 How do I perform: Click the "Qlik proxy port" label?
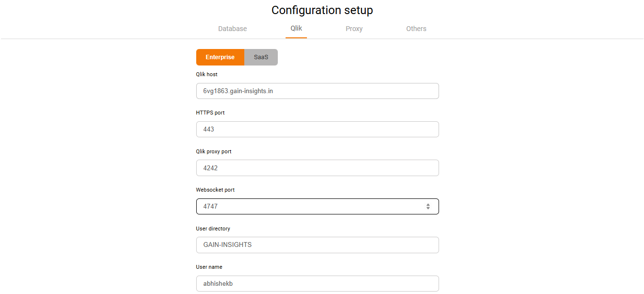point(213,151)
